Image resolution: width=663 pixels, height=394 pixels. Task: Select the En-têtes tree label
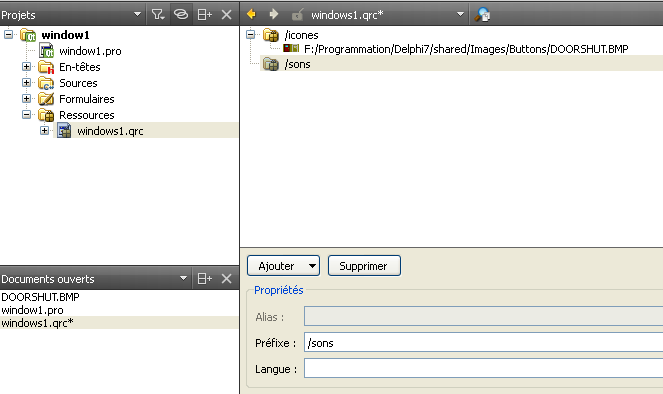(x=79, y=67)
